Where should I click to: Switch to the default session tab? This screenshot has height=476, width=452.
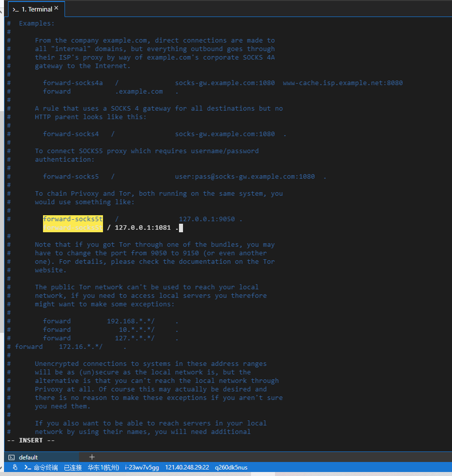(x=28, y=457)
